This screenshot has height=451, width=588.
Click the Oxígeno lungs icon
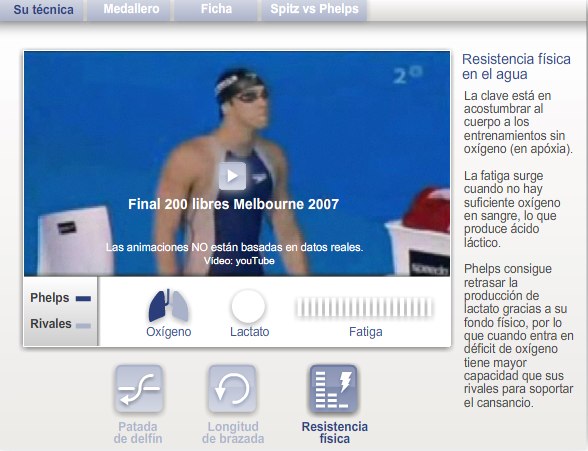(168, 306)
